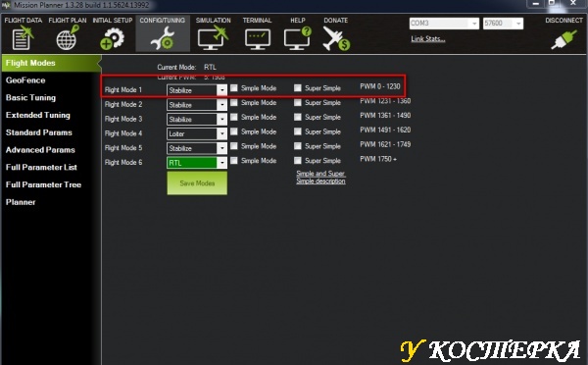
Task: Open the Flight Data icon
Action: [23, 37]
